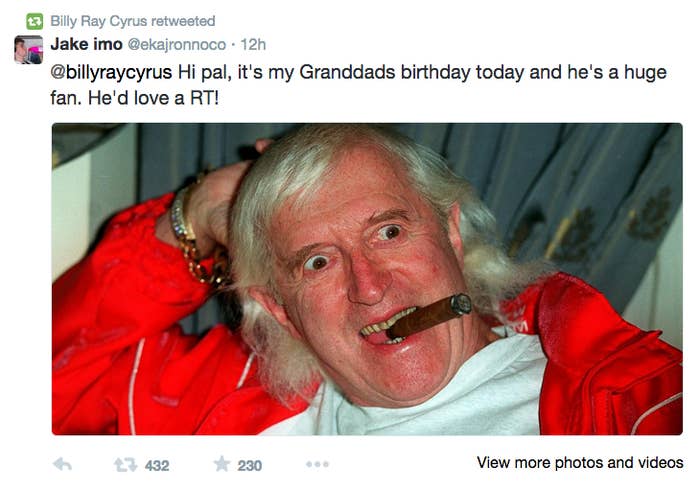Click the cigar in the tweet photo
Viewport: 700px width, 490px height.
(429, 315)
